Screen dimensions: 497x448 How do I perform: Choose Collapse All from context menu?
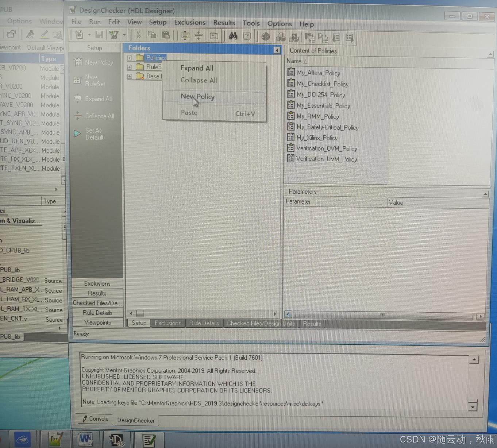tap(199, 80)
